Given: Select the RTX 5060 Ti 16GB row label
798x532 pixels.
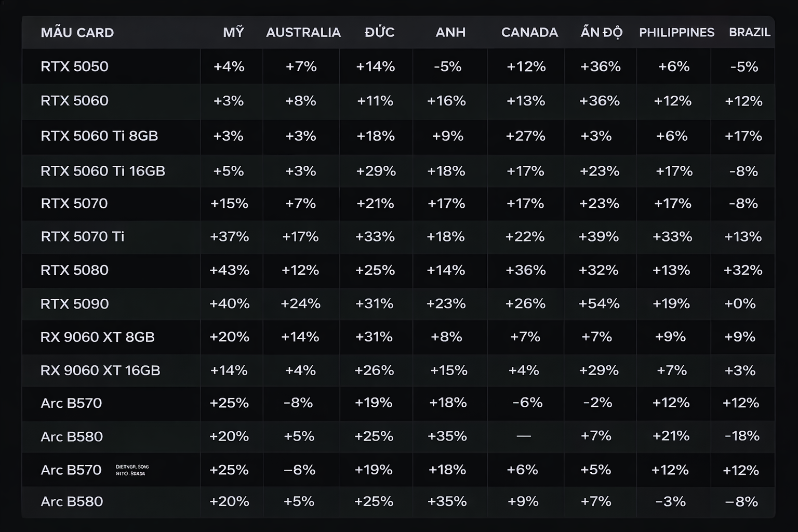Looking at the screenshot, I should point(102,171).
